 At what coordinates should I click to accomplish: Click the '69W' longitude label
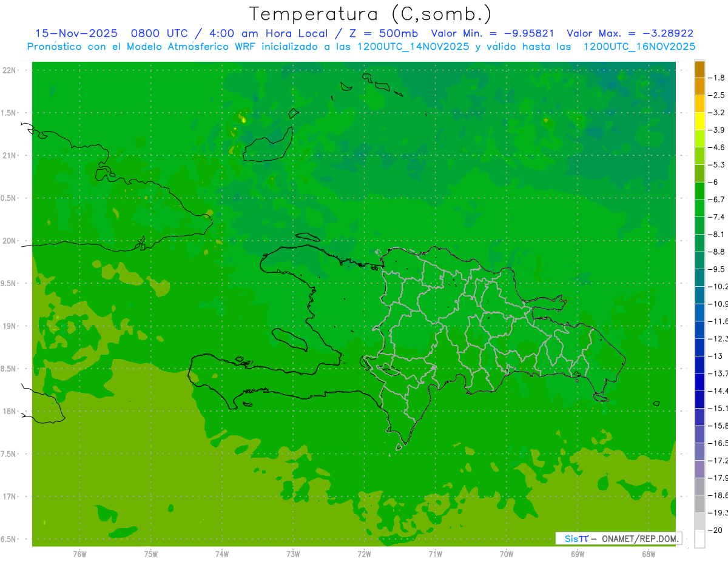578,554
